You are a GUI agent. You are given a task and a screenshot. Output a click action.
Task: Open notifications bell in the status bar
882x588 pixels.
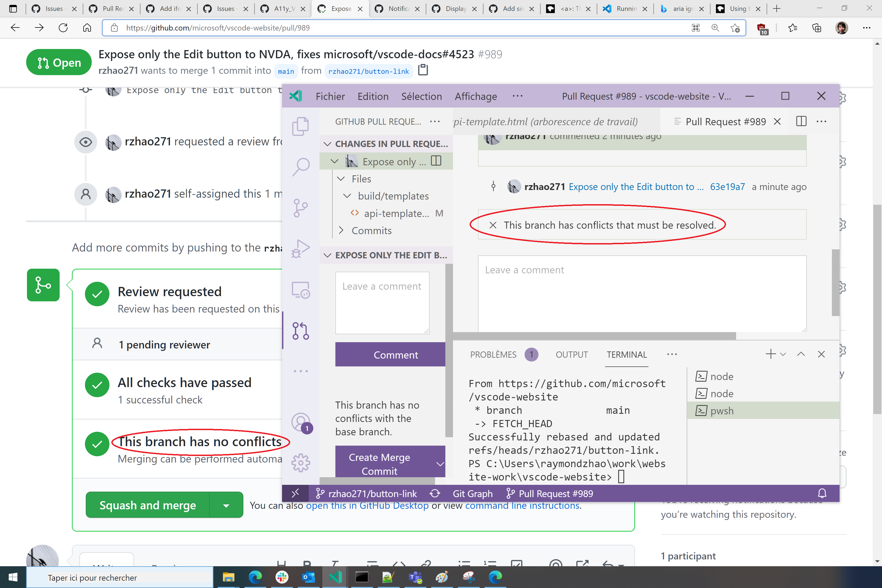point(822,494)
